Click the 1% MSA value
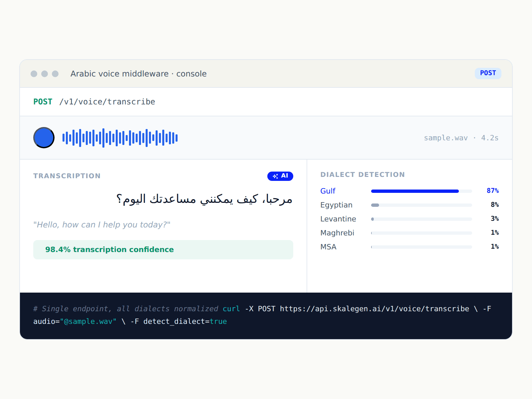This screenshot has width=532, height=399. (495, 247)
